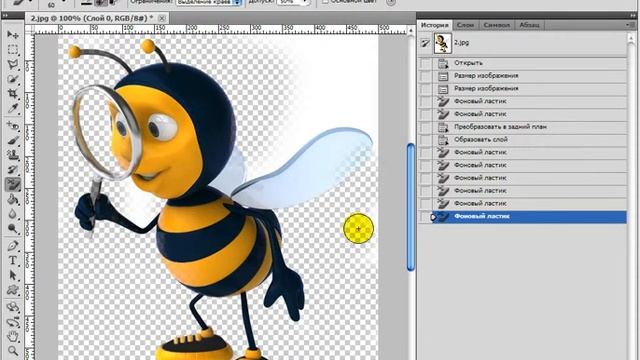The image size is (640, 360).
Task: Click the ruler origin corner box
Action: 30,29
